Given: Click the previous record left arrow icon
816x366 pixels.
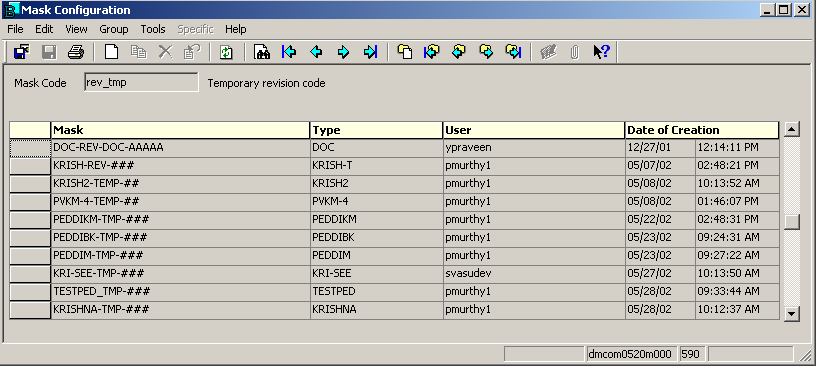Looking at the screenshot, I should pyautogui.click(x=316, y=52).
